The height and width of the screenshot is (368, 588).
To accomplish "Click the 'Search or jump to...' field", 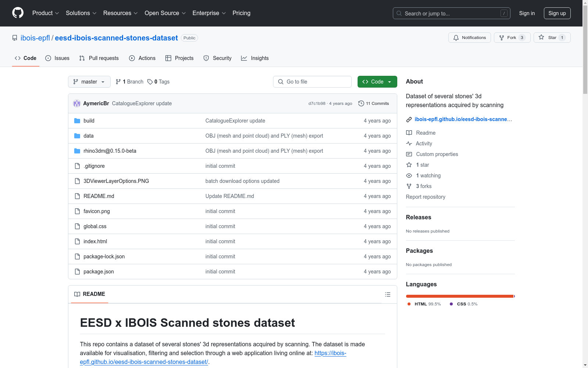I will (x=452, y=13).
